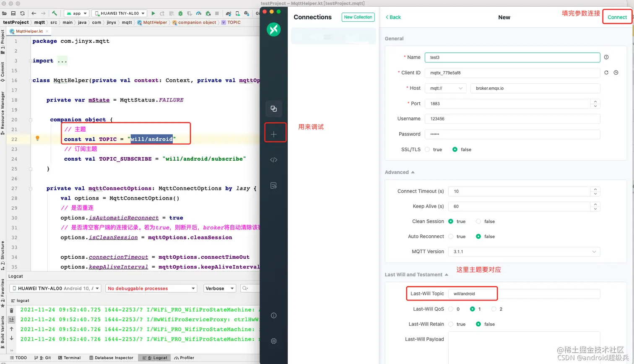Click the grey Stop square icon
This screenshot has width=634, height=364.
click(x=217, y=13)
